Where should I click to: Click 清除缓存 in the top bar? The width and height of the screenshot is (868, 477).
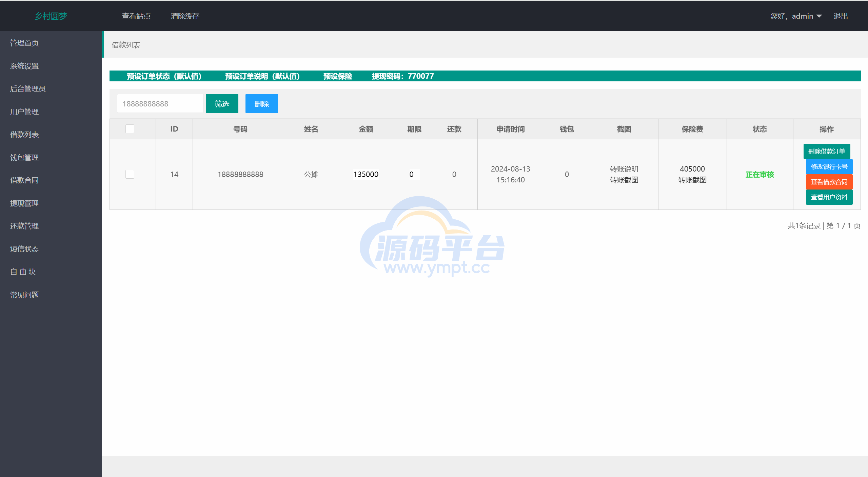[x=185, y=16]
